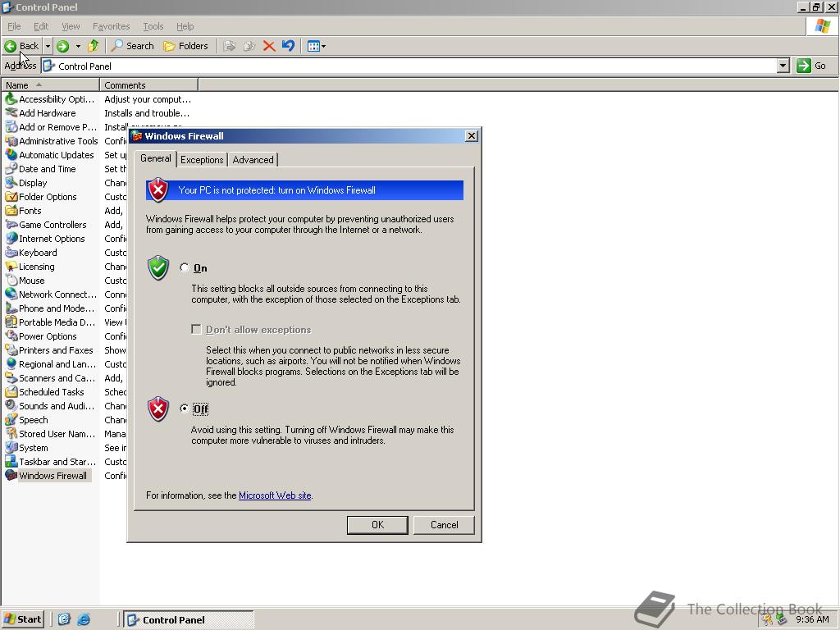Select the Fonts icon

[11, 210]
